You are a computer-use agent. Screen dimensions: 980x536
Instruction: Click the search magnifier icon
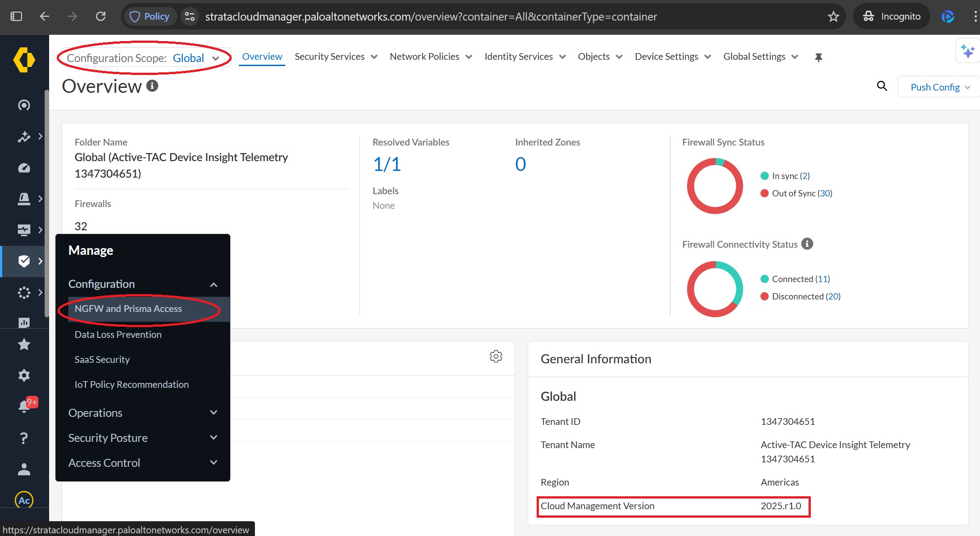pos(882,86)
